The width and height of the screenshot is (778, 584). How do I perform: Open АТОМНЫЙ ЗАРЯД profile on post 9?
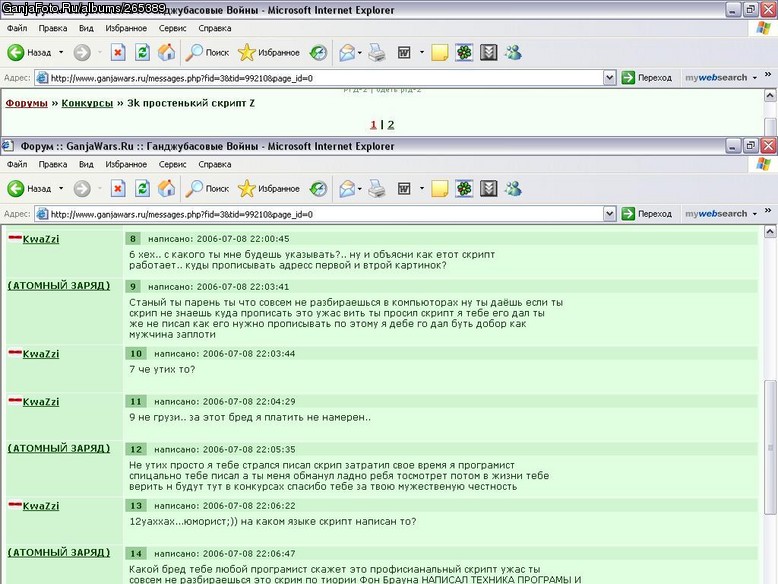click(x=59, y=285)
